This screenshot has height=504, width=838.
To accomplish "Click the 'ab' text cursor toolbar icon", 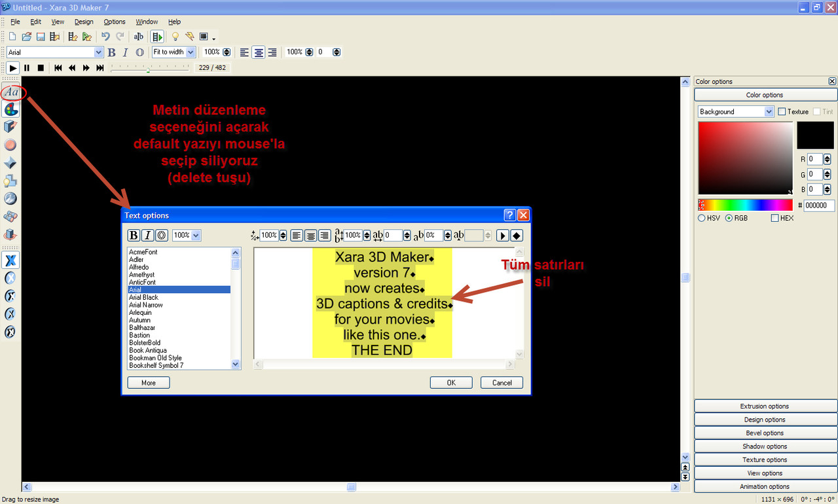I will [139, 37].
